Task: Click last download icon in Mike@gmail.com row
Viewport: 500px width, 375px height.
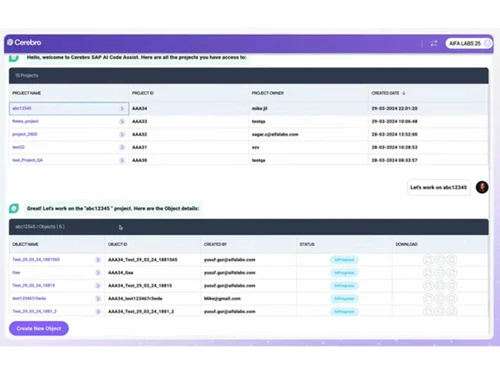Action: click(452, 299)
